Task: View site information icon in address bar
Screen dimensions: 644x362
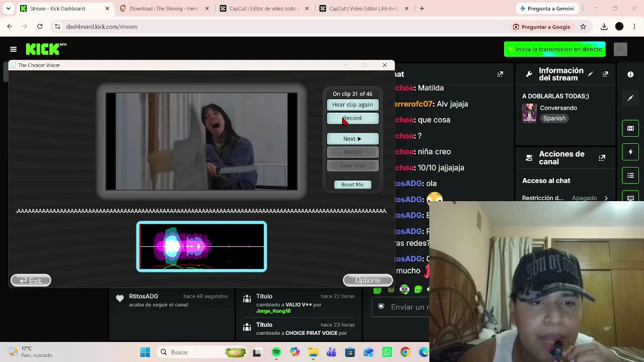Action: (57, 27)
